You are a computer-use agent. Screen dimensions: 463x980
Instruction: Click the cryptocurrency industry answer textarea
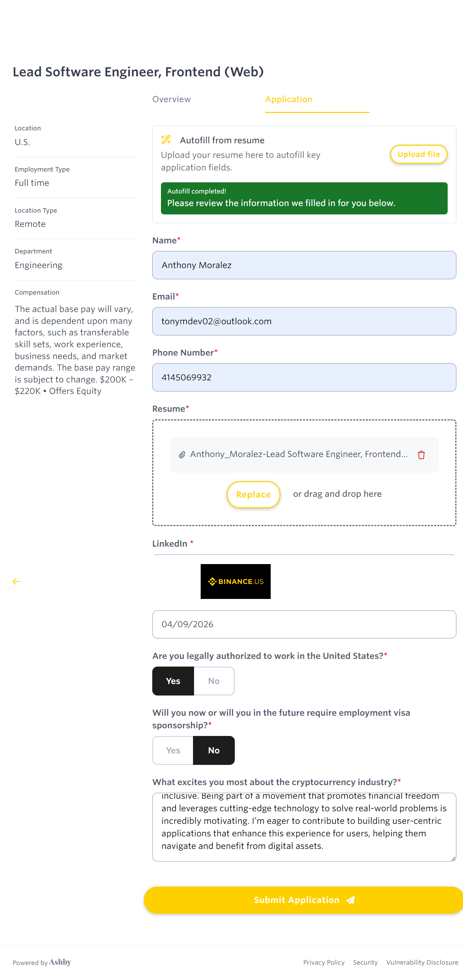(x=304, y=827)
